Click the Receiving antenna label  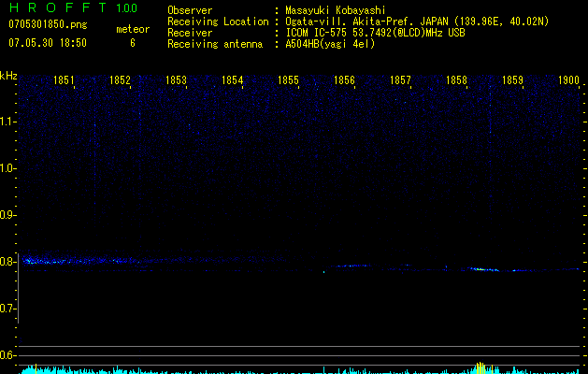(215, 44)
